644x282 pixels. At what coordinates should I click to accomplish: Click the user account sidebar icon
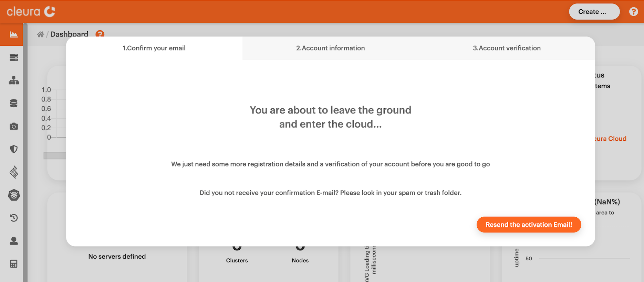(x=13, y=241)
